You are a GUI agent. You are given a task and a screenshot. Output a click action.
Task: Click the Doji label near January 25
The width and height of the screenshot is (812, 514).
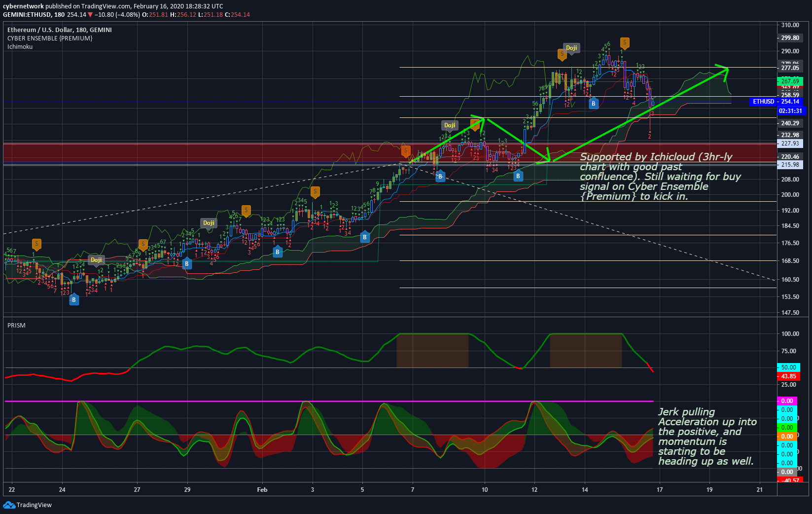96,260
